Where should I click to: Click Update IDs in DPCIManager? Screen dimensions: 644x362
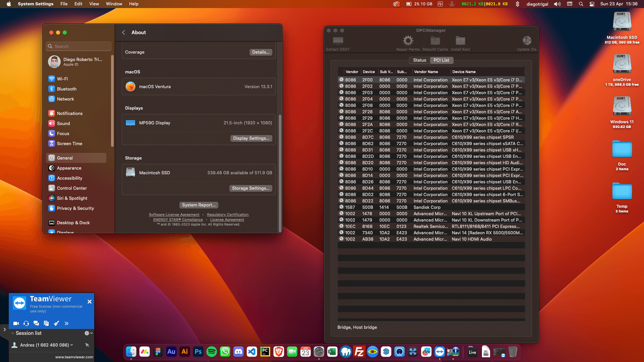click(x=527, y=44)
